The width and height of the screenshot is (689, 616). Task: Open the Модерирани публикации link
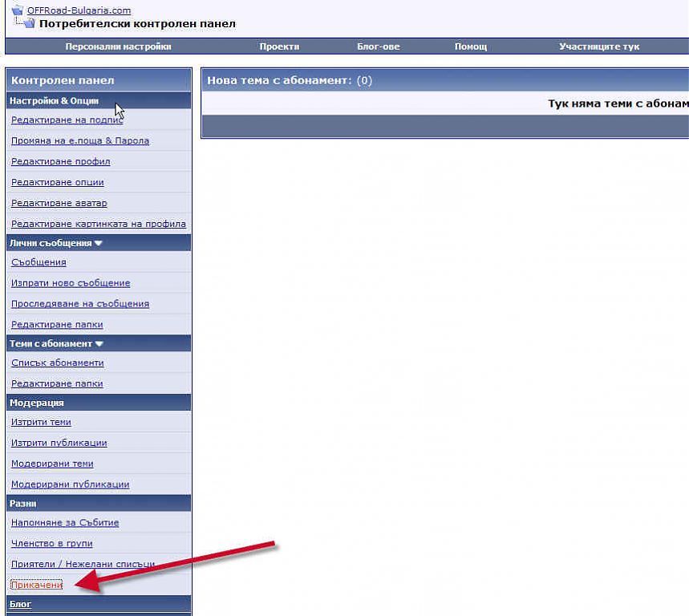pyautogui.click(x=71, y=484)
